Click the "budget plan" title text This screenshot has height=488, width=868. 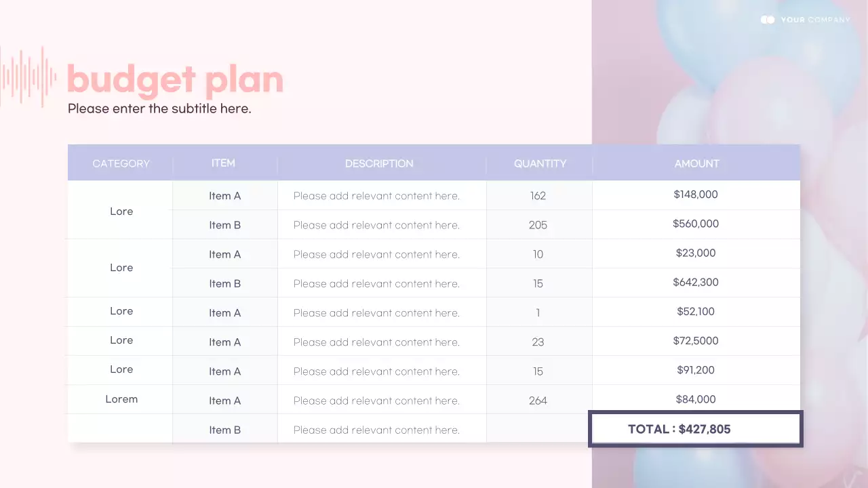(175, 80)
